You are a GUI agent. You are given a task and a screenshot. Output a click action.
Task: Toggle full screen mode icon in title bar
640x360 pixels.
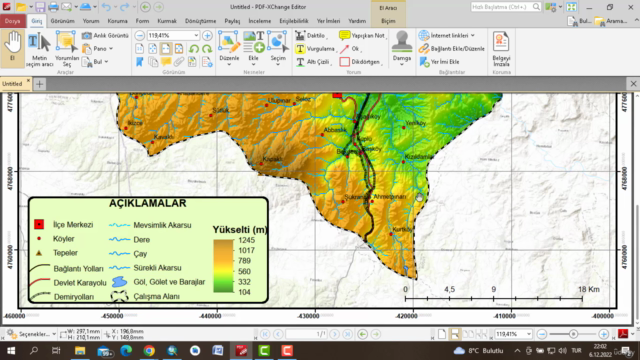coord(571,7)
